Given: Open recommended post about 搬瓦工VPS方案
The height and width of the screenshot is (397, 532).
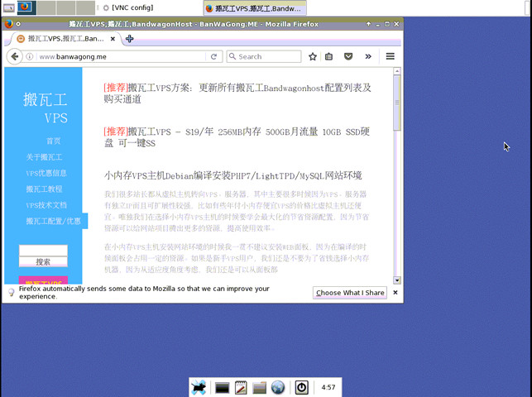Looking at the screenshot, I should [x=237, y=93].
